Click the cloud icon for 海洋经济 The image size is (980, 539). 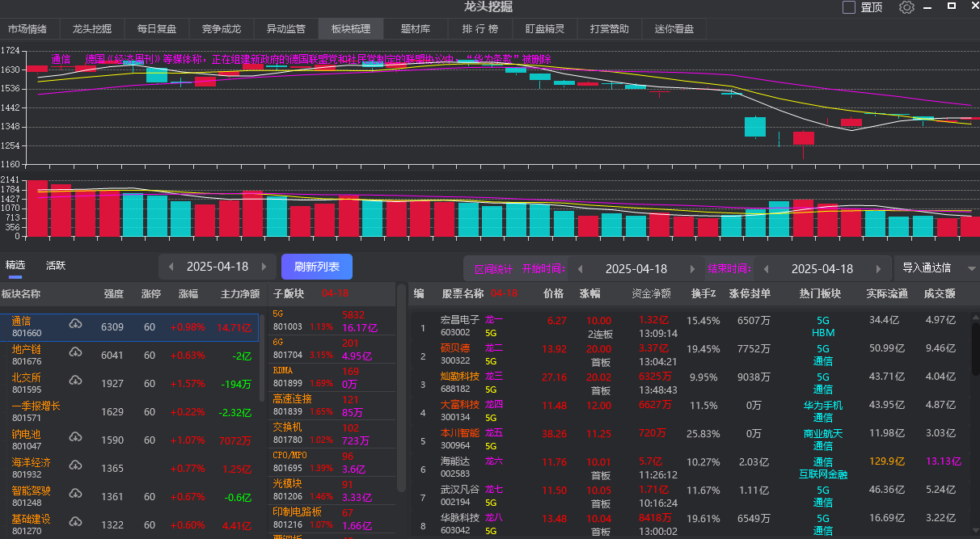(75, 466)
